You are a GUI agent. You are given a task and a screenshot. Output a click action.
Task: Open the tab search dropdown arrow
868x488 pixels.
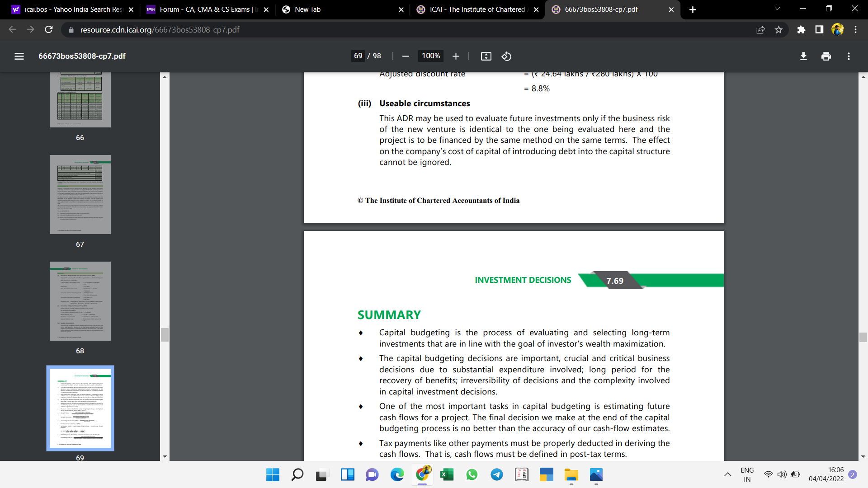tap(777, 9)
